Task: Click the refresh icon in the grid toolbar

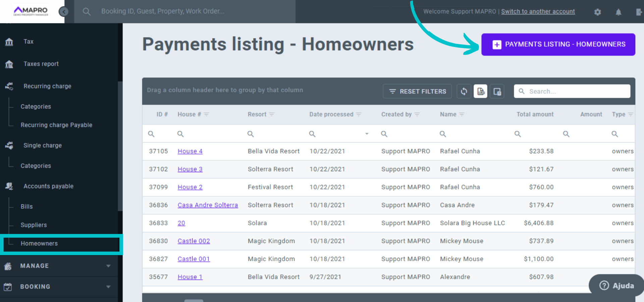Action: 464,91
